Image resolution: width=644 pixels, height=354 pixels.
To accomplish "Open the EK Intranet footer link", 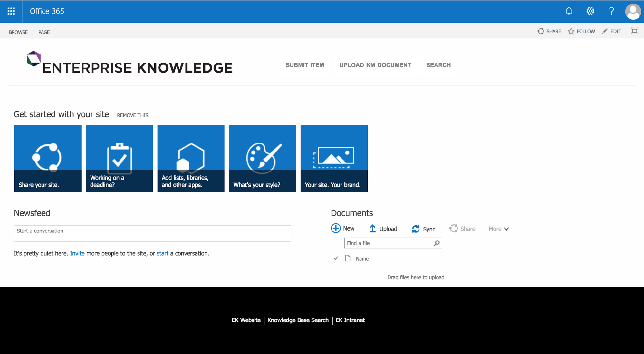I will point(350,320).
